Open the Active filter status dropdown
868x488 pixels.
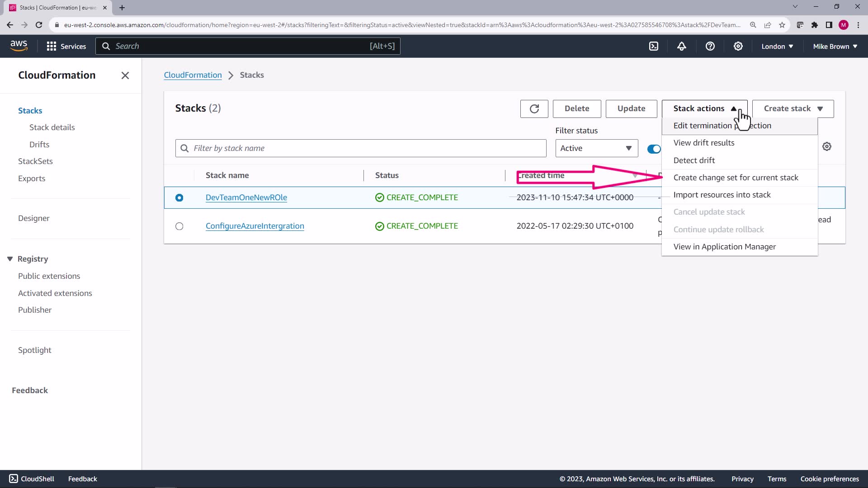click(x=596, y=148)
